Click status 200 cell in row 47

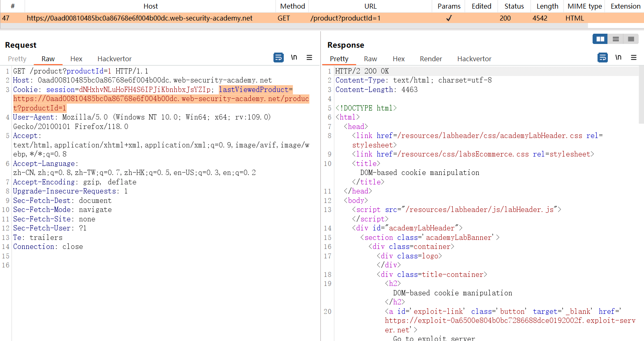coord(505,18)
